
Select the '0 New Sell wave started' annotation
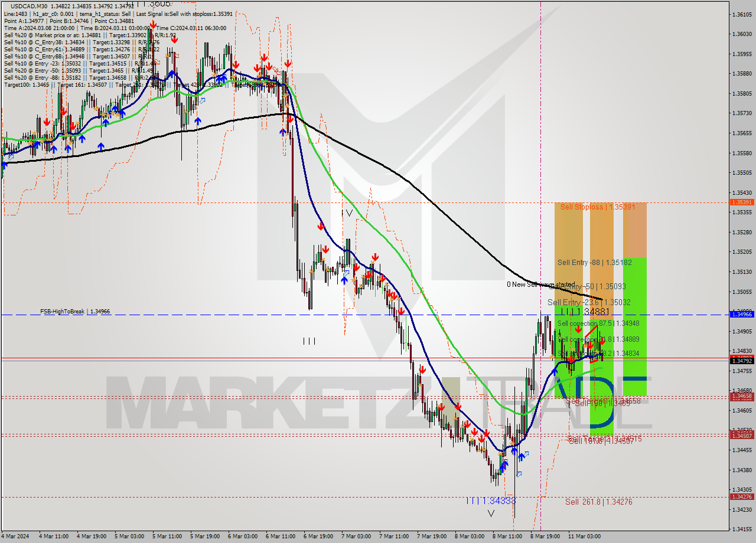[x=540, y=284]
